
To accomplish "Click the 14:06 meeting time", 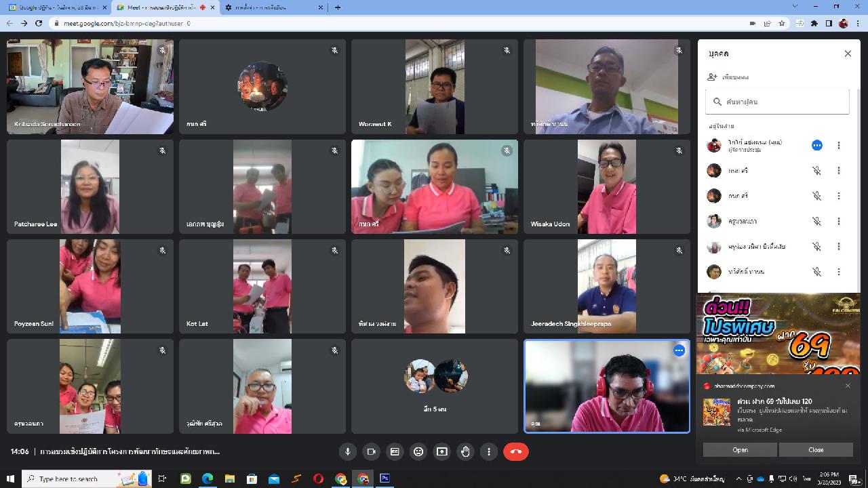I will coord(20,451).
